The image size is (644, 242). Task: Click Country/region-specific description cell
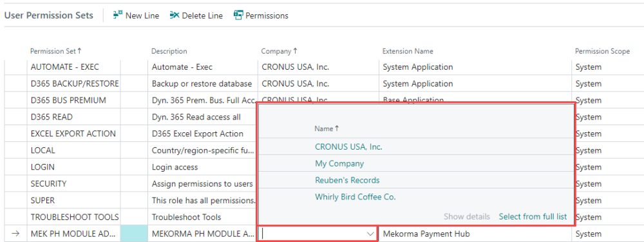click(x=202, y=150)
